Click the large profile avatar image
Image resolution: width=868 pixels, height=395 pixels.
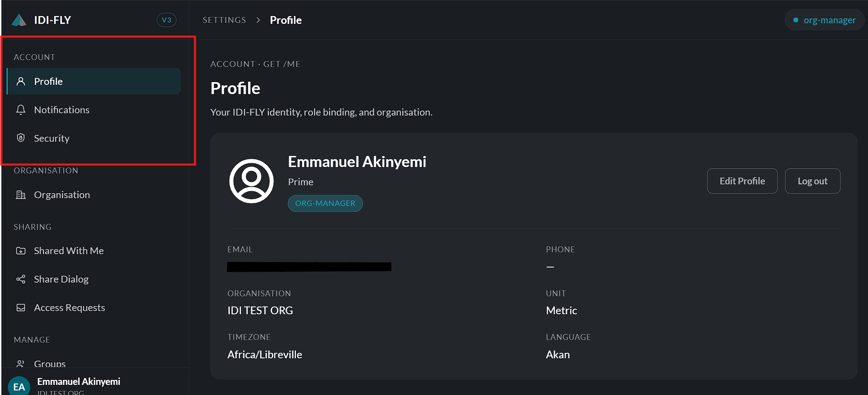coord(251,181)
